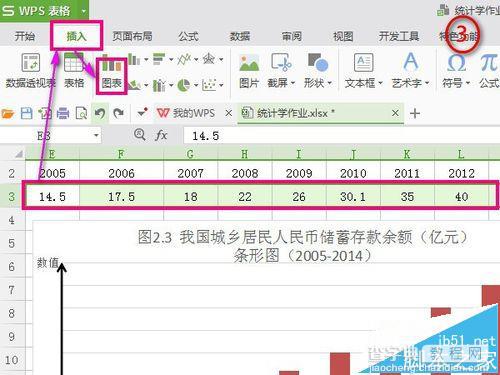This screenshot has height=375, width=500.
Task: Click the fx insert function icon
Action: point(161,135)
